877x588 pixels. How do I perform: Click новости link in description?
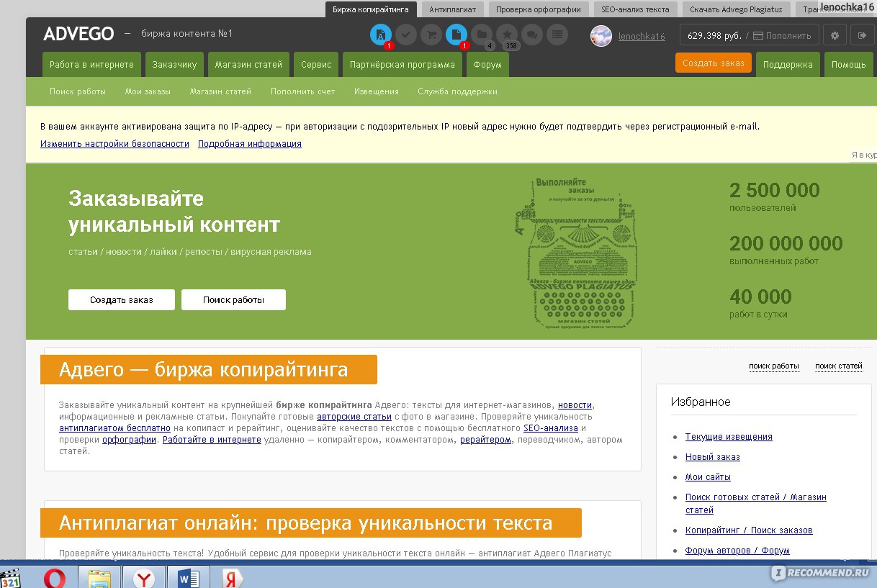(x=575, y=405)
